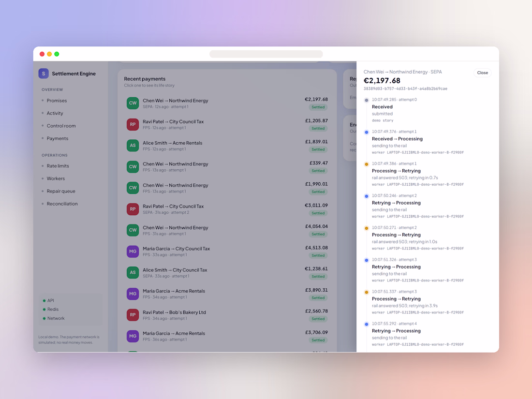The width and height of the screenshot is (532, 399).
Task: Open the Workers page
Action: pyautogui.click(x=56, y=178)
